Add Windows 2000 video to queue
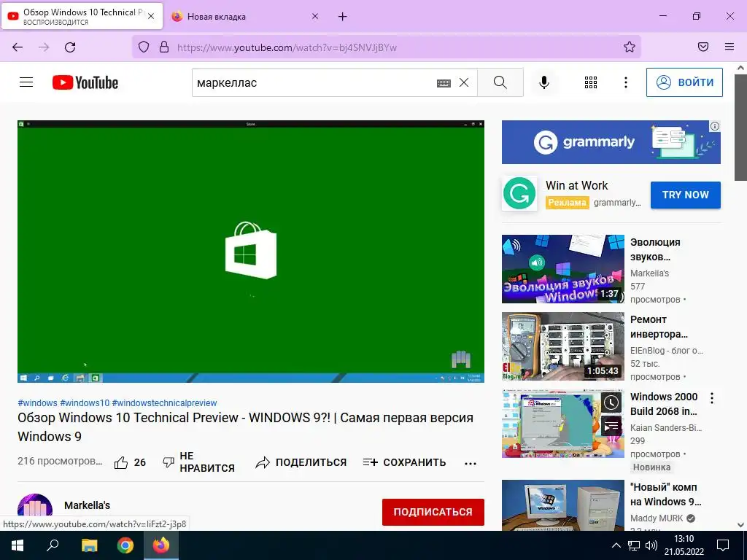Image resolution: width=747 pixels, height=560 pixels. pyautogui.click(x=611, y=426)
